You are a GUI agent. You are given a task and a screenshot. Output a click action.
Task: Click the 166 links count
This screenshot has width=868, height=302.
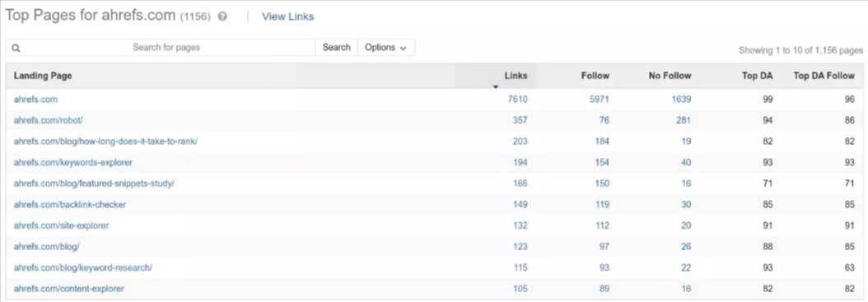click(x=520, y=184)
